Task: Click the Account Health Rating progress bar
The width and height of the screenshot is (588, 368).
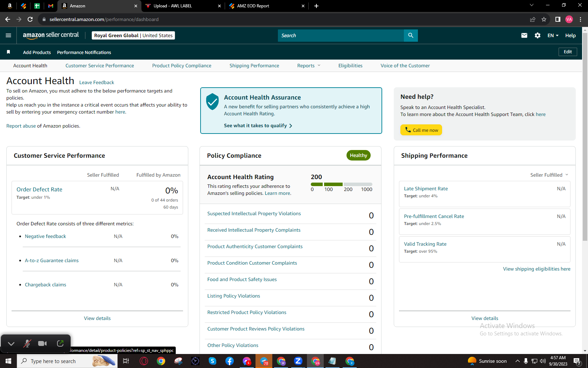Action: [x=342, y=184]
